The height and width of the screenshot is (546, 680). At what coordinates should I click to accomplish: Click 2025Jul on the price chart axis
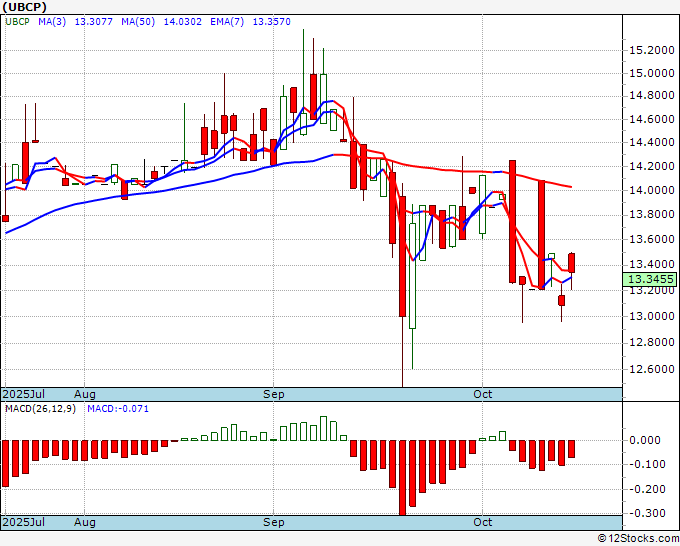click(x=24, y=394)
